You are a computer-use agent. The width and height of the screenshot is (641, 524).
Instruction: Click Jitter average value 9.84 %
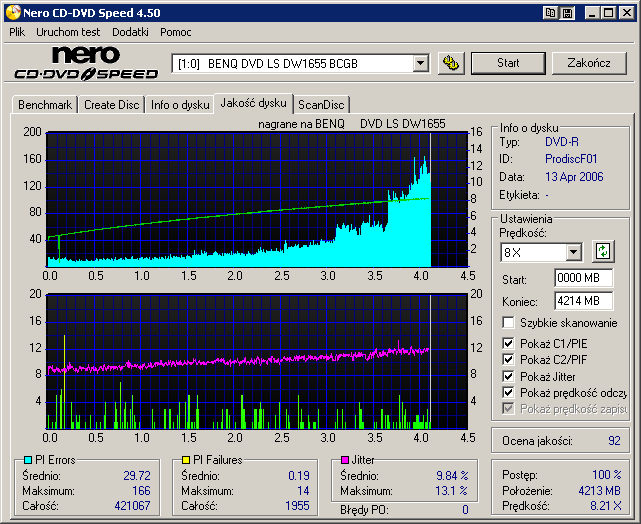(x=452, y=475)
